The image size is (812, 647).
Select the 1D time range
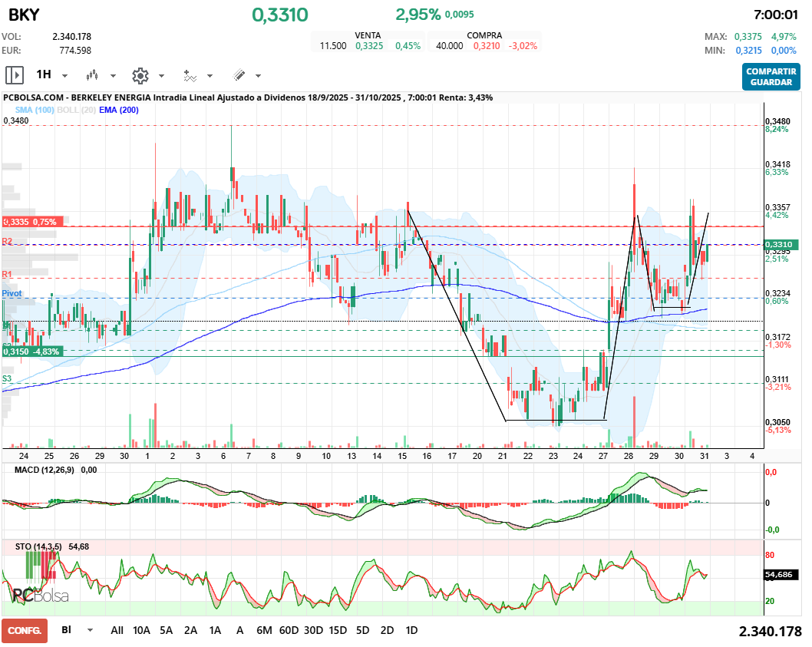[x=411, y=630]
